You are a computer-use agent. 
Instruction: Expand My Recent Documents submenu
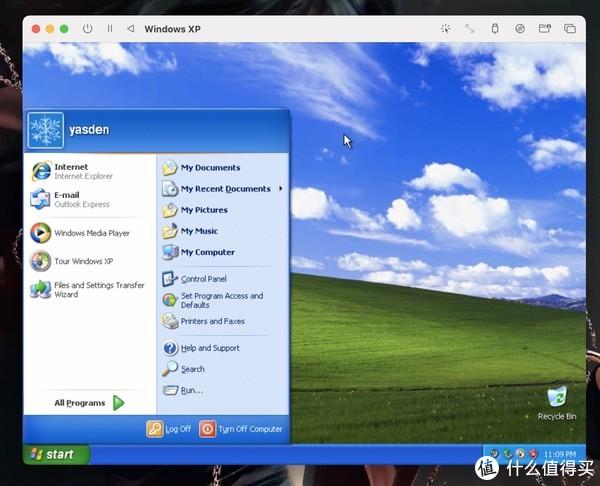coord(222,189)
